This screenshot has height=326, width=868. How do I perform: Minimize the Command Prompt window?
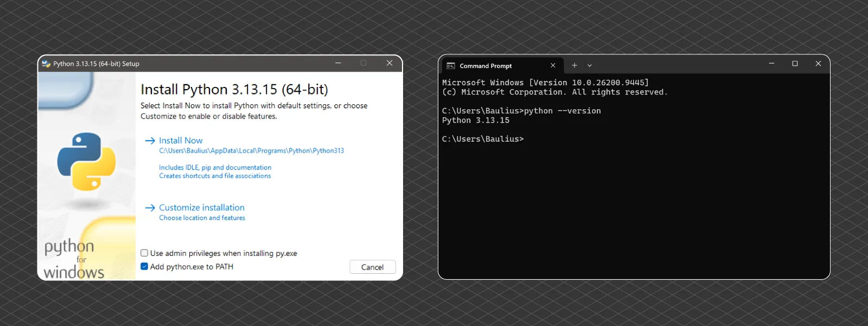pos(771,64)
